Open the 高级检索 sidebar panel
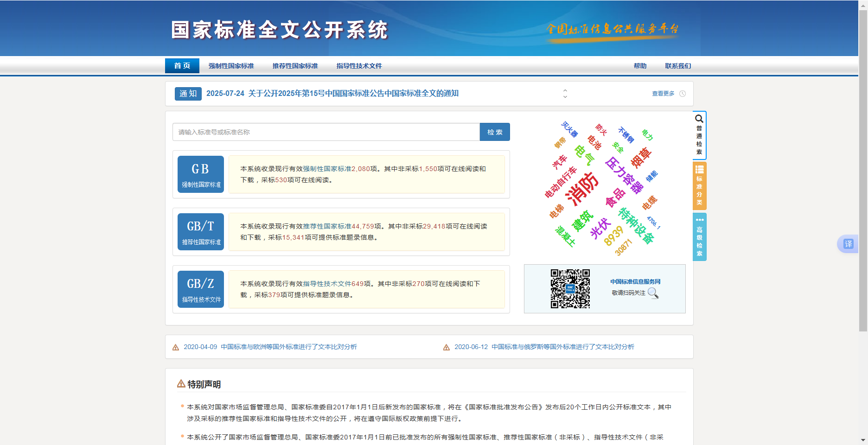The image size is (868, 445). 699,238
